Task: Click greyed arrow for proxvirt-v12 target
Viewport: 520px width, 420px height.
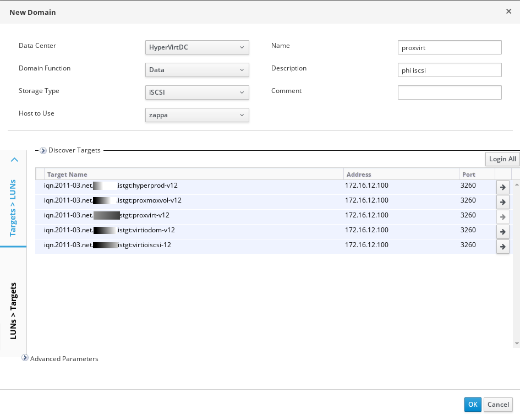Action: coord(502,217)
